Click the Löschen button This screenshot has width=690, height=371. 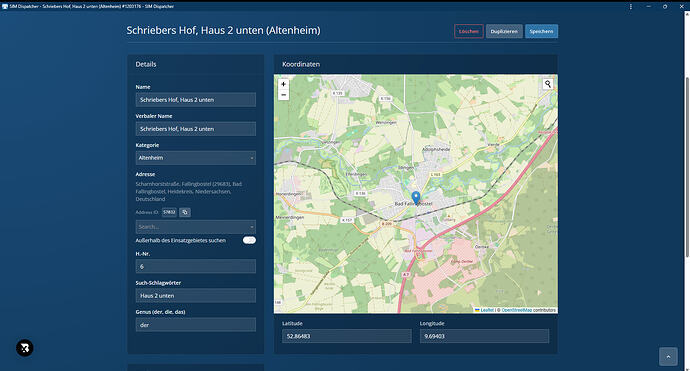(469, 31)
